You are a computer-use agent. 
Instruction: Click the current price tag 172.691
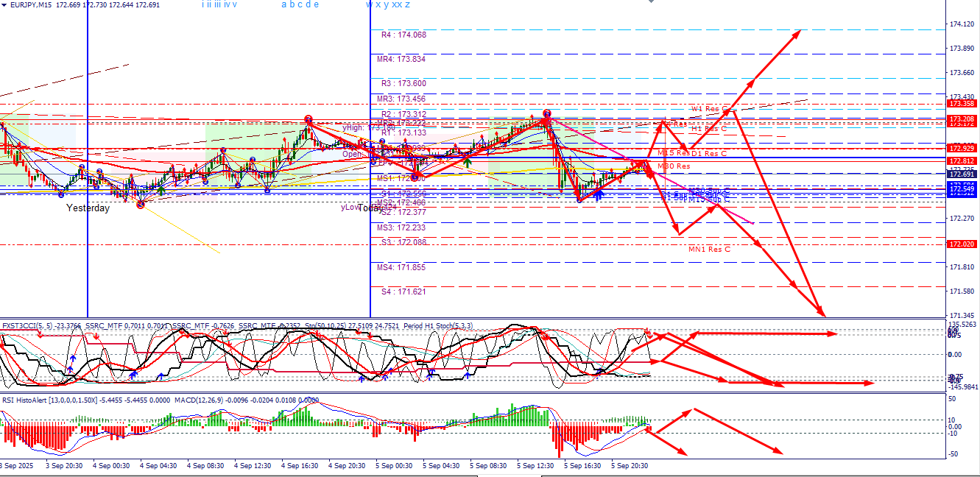click(962, 174)
